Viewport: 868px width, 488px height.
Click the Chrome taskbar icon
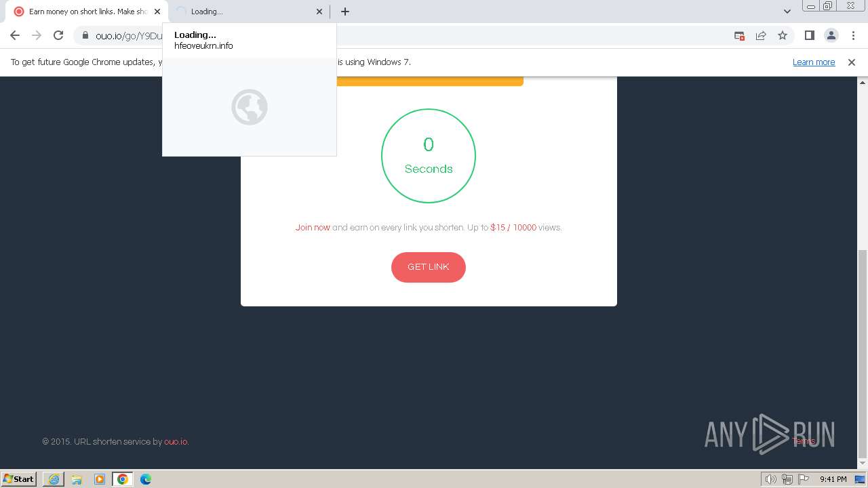pos(123,479)
